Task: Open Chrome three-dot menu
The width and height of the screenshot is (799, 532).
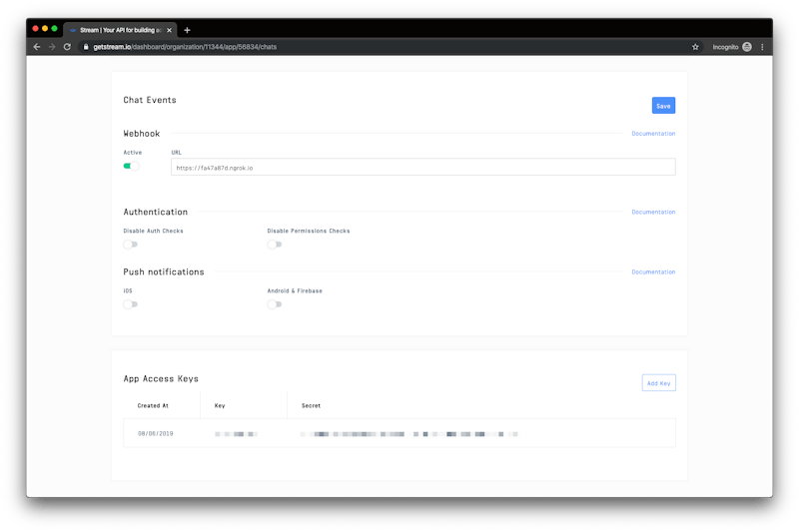Action: (762, 47)
